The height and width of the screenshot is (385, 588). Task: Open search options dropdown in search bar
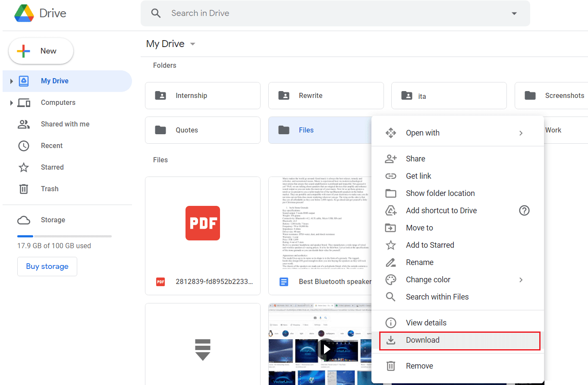514,13
